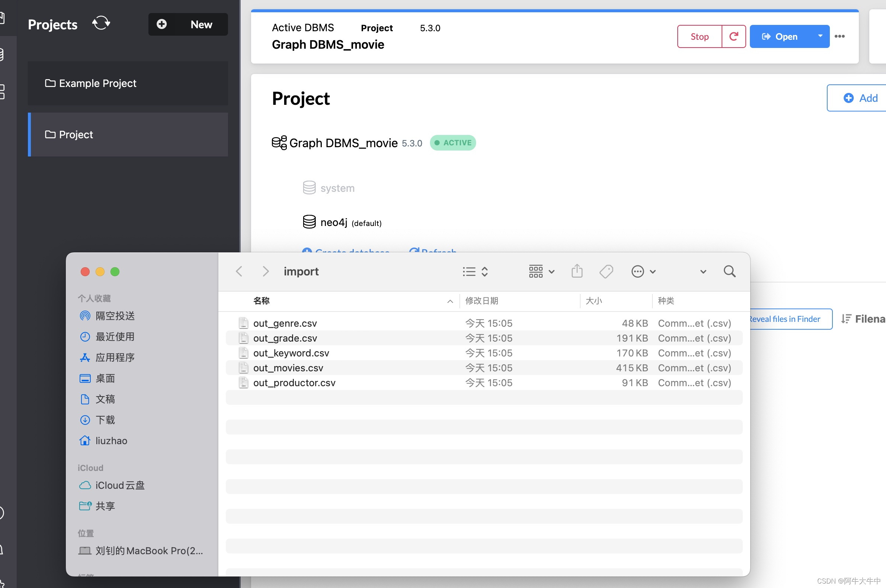Viewport: 886px width, 588px height.
Task: Stop the active Graph DBMS_movie
Action: tap(699, 36)
